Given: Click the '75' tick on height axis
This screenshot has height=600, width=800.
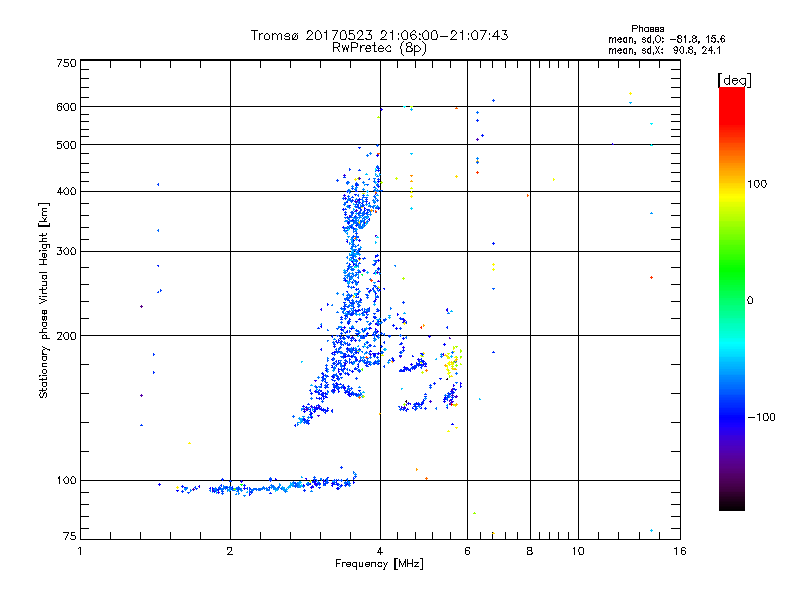Looking at the screenshot, I should click(69, 536).
